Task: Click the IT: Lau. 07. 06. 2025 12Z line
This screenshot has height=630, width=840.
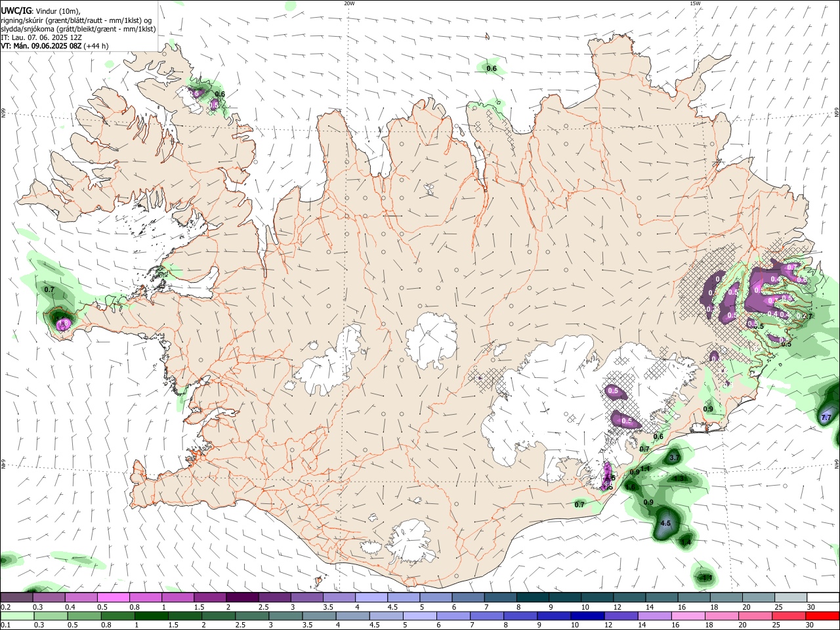Action: [41, 37]
